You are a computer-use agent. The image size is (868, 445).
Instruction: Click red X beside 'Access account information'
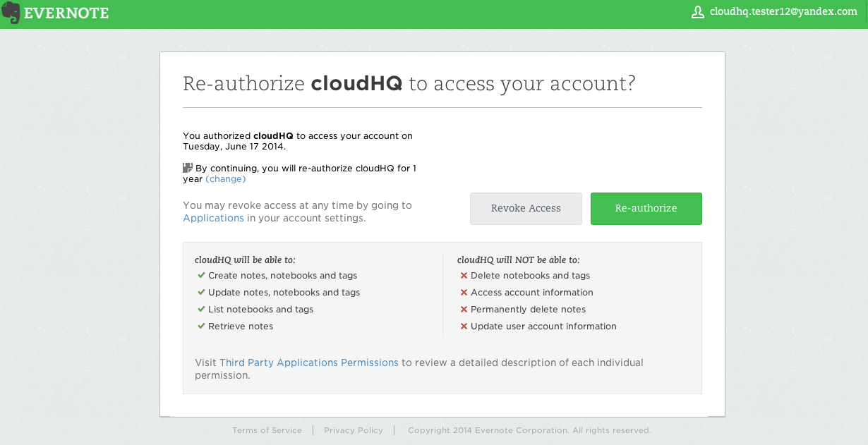pyautogui.click(x=464, y=293)
